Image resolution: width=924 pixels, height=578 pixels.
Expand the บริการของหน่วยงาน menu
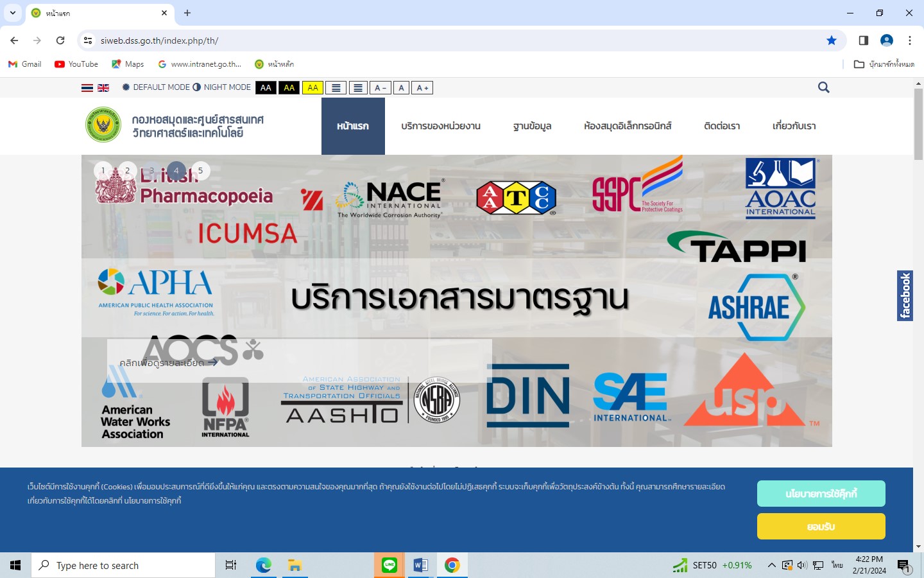click(441, 127)
